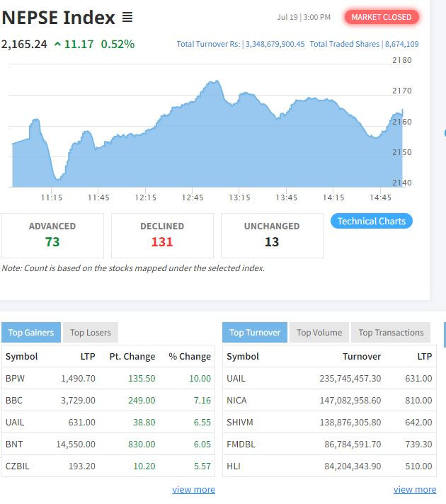Click the Jul 19 | 3:00 PM timestamp
The image size is (446, 504).
[304, 17]
